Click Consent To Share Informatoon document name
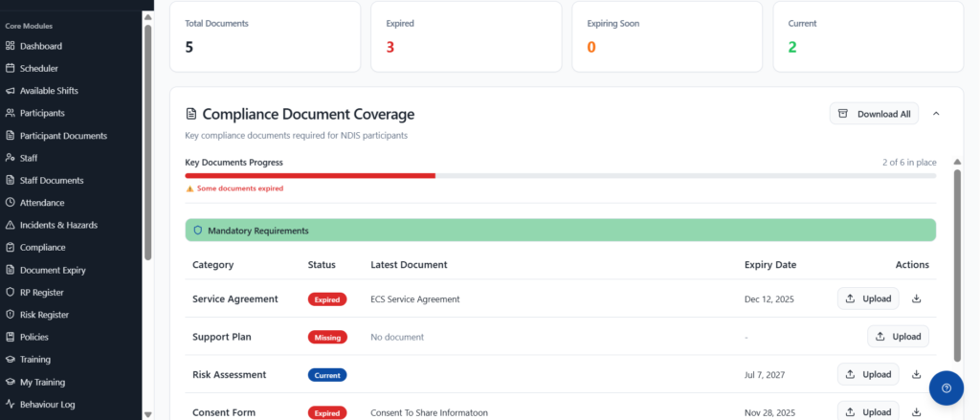This screenshot has width=980, height=420. pos(430,412)
